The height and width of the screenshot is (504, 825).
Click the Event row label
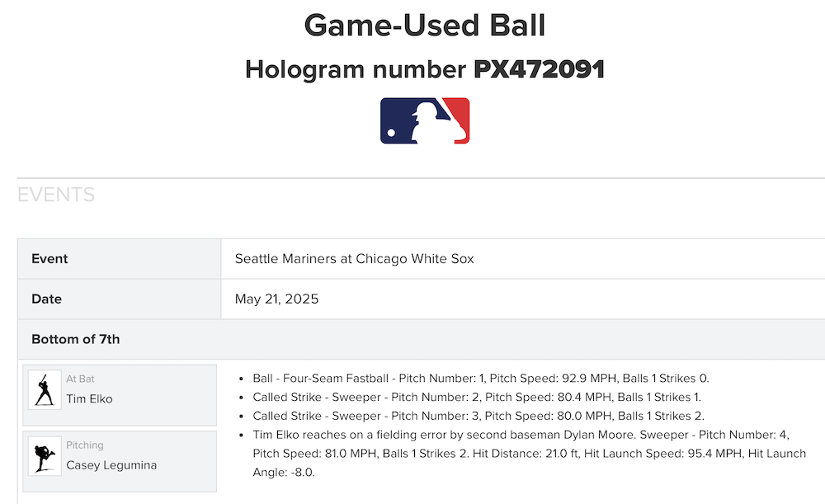[x=49, y=259]
